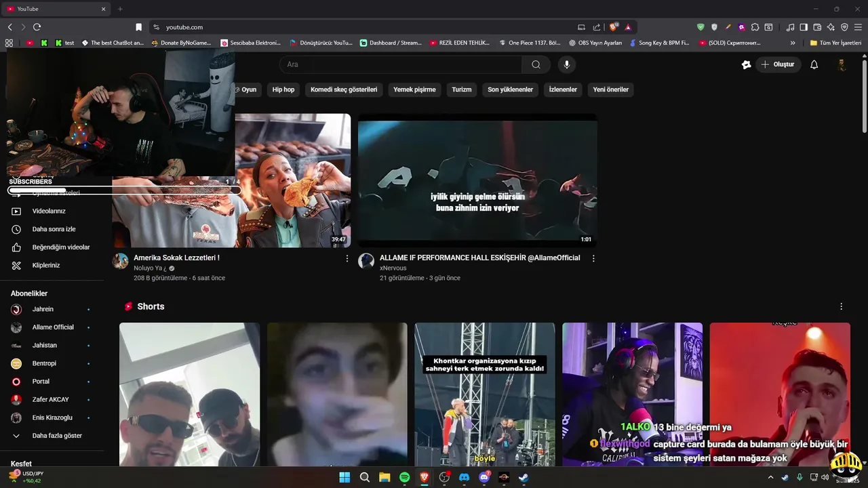The height and width of the screenshot is (488, 868).
Task: Open the OBS Yayın Ayarları bookmark
Action: point(595,43)
